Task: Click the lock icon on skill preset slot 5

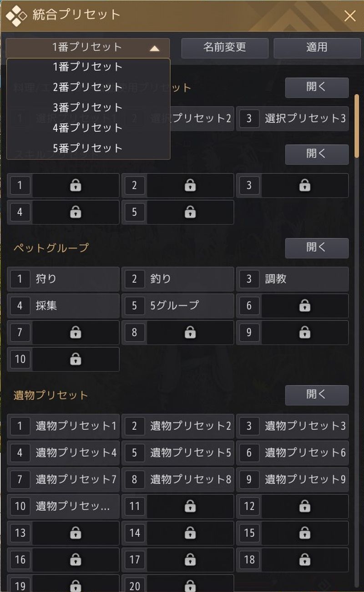Action: point(190,212)
